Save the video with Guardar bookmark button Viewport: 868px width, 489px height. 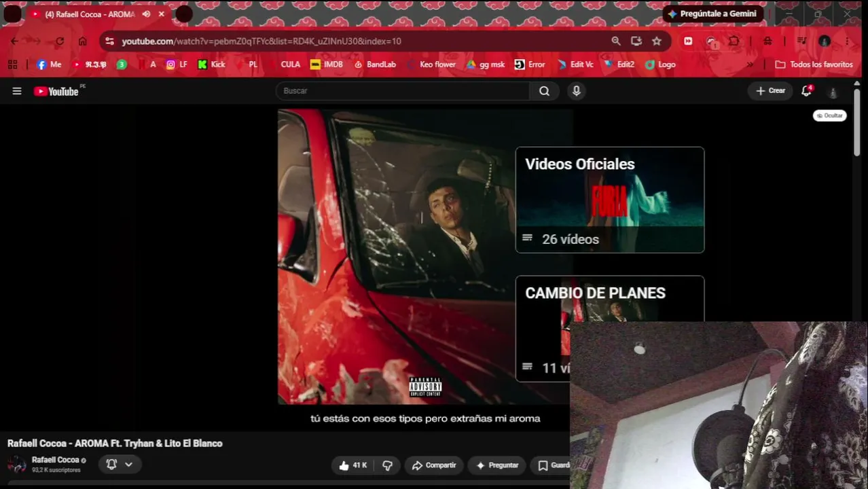pyautogui.click(x=551, y=465)
